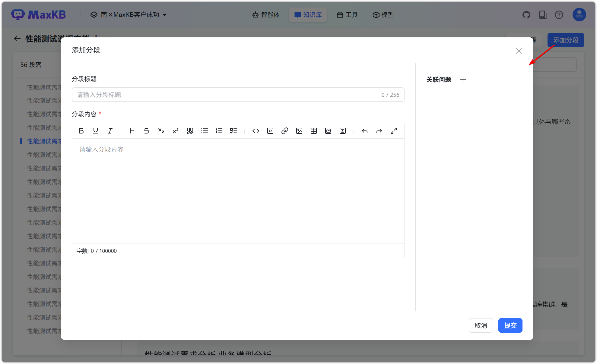Open the heading level dropdown
Image resolution: width=597 pixels, height=364 pixels.
pos(132,131)
